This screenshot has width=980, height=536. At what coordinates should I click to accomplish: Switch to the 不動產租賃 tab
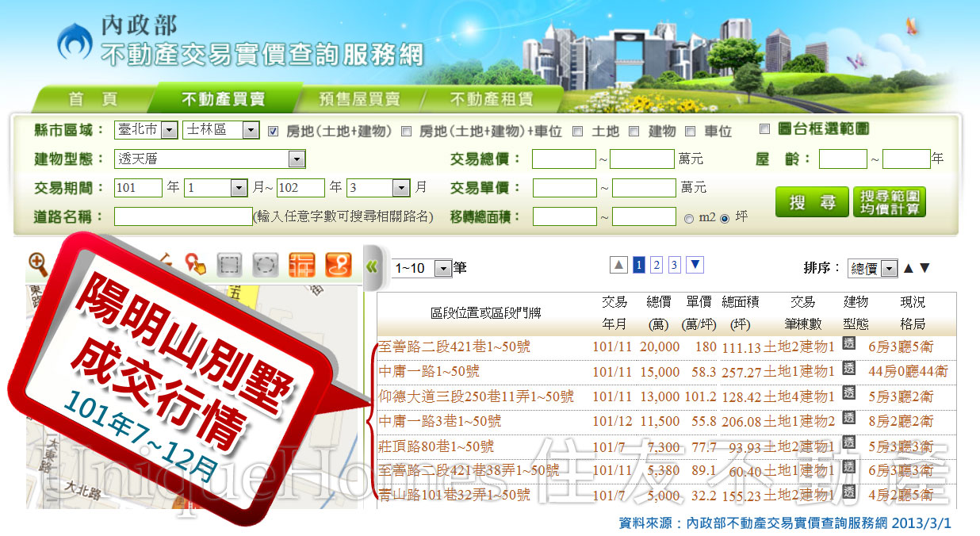tap(491, 99)
